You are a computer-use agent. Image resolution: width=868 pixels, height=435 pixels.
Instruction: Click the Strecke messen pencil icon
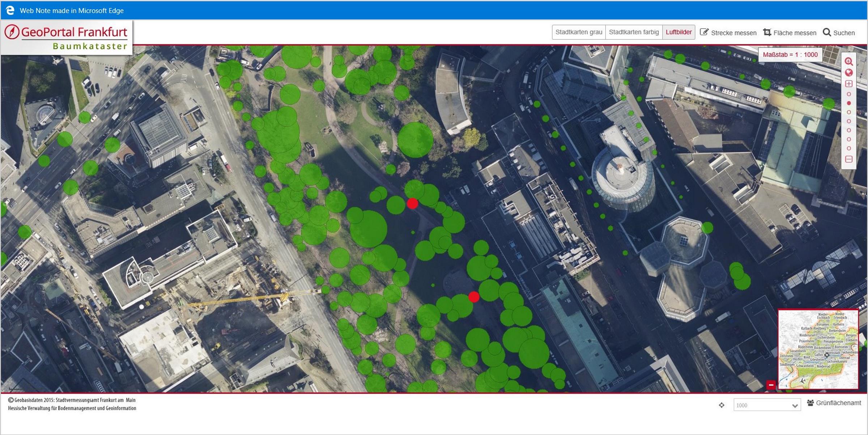pyautogui.click(x=704, y=32)
